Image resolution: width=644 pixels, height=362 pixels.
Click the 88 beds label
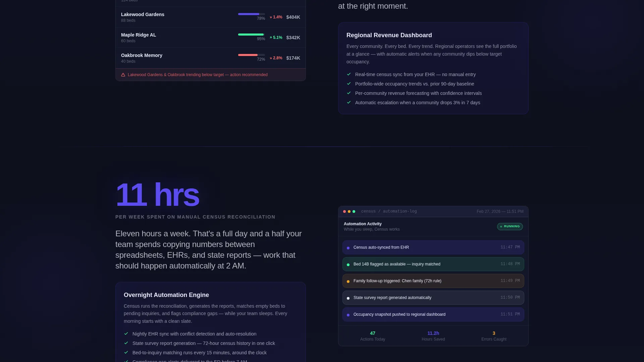pos(128,20)
